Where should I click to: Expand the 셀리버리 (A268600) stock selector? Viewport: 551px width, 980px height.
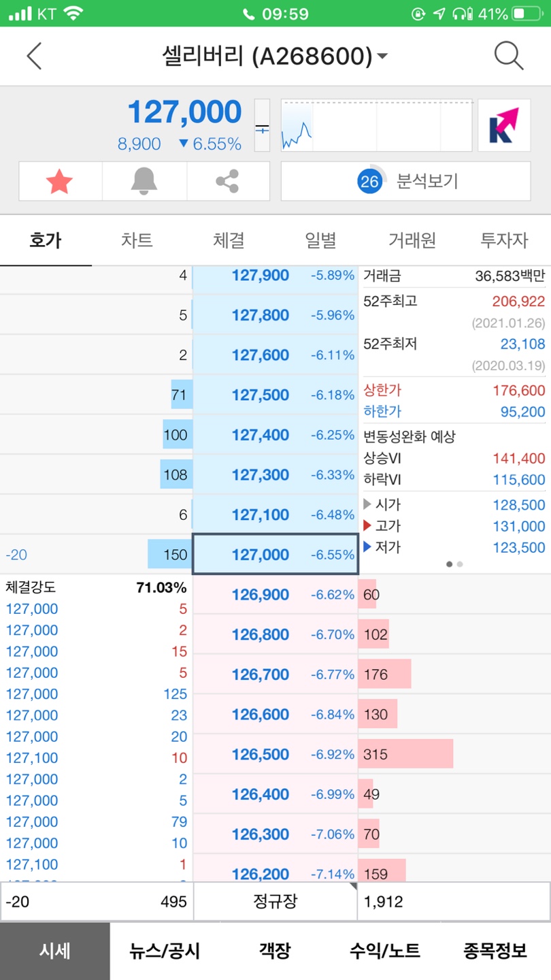click(x=275, y=56)
